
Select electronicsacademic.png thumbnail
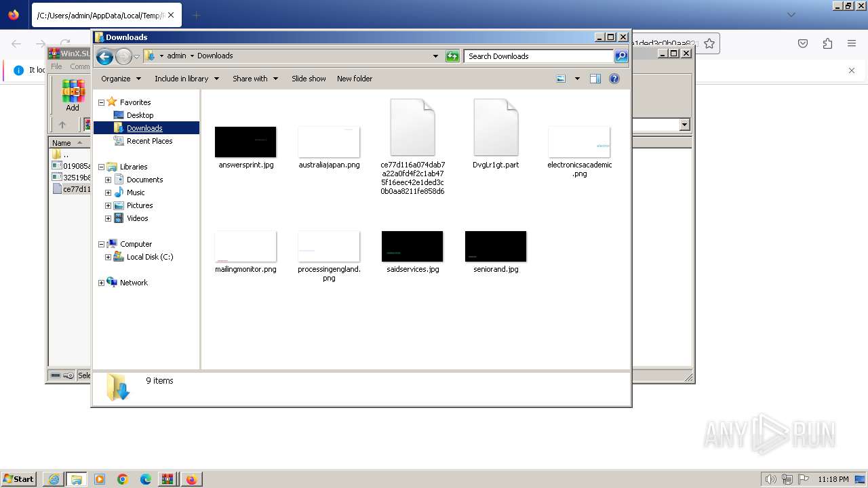(579, 142)
